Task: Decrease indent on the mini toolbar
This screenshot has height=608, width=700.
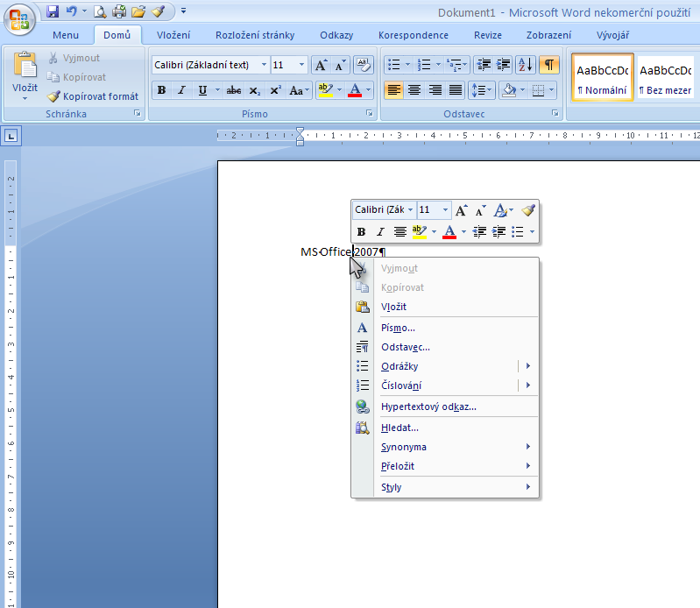Action: pyautogui.click(x=479, y=231)
